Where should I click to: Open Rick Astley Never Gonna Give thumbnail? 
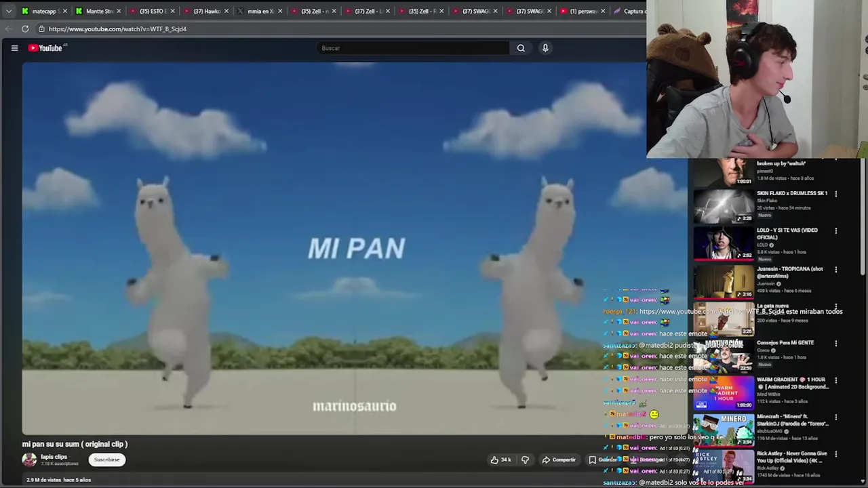[x=723, y=466]
